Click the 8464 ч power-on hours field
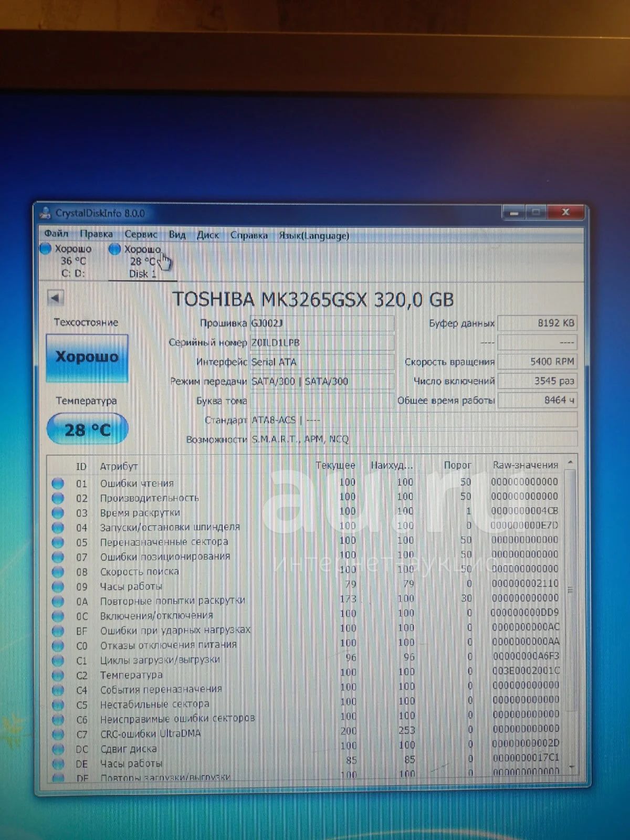This screenshot has width=630, height=840. 537,401
